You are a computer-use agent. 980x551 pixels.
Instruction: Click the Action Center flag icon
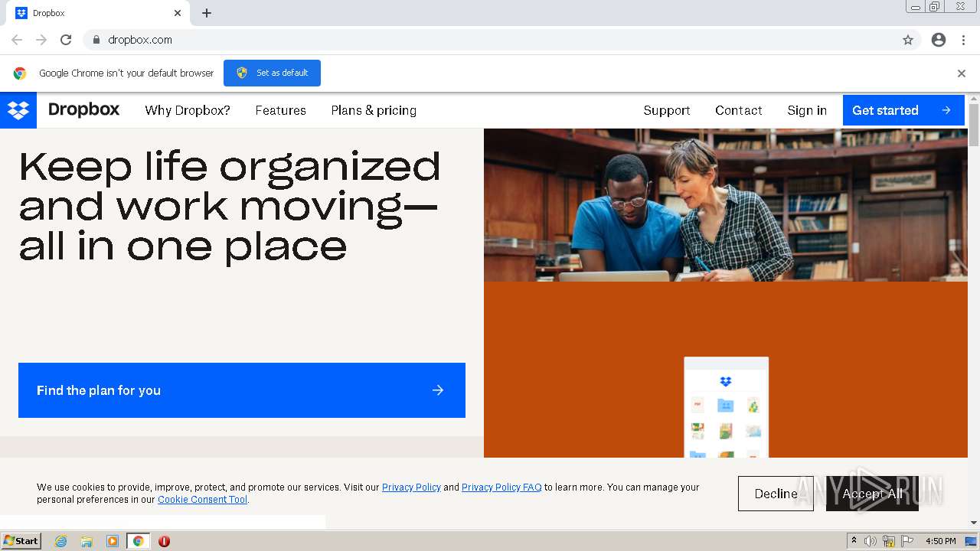click(907, 541)
